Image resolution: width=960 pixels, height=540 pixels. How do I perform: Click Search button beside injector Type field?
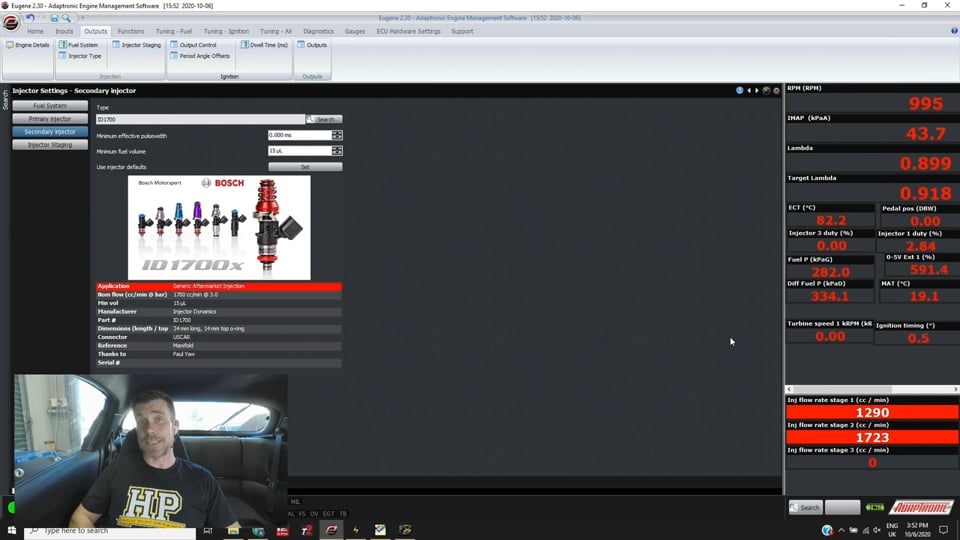click(324, 119)
